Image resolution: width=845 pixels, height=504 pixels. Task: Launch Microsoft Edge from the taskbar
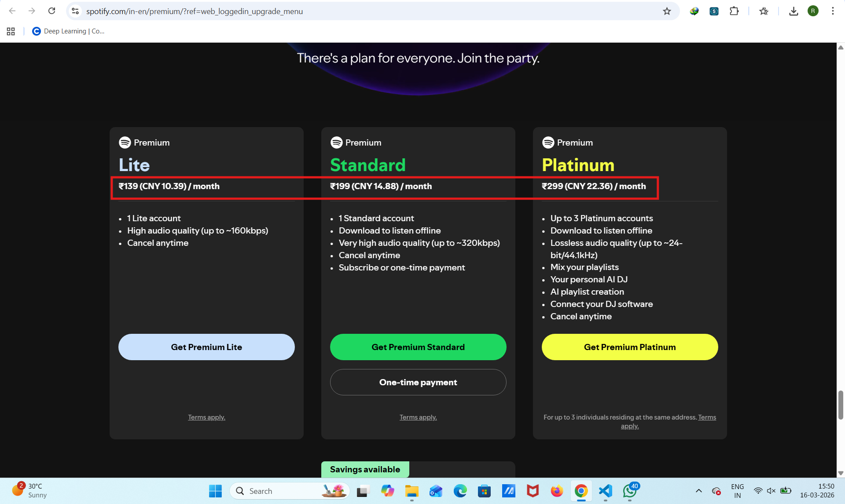(x=460, y=491)
